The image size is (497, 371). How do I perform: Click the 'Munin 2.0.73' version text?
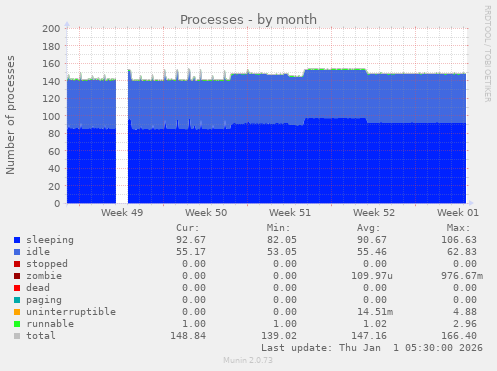coord(248,360)
